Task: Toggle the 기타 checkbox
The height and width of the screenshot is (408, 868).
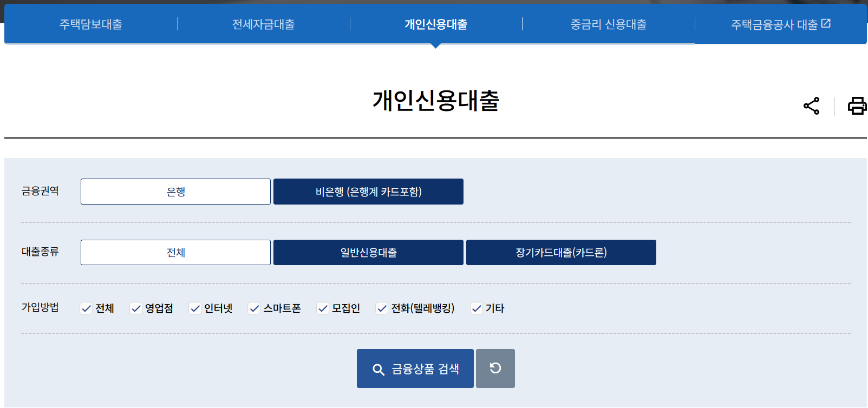Action: click(x=477, y=308)
